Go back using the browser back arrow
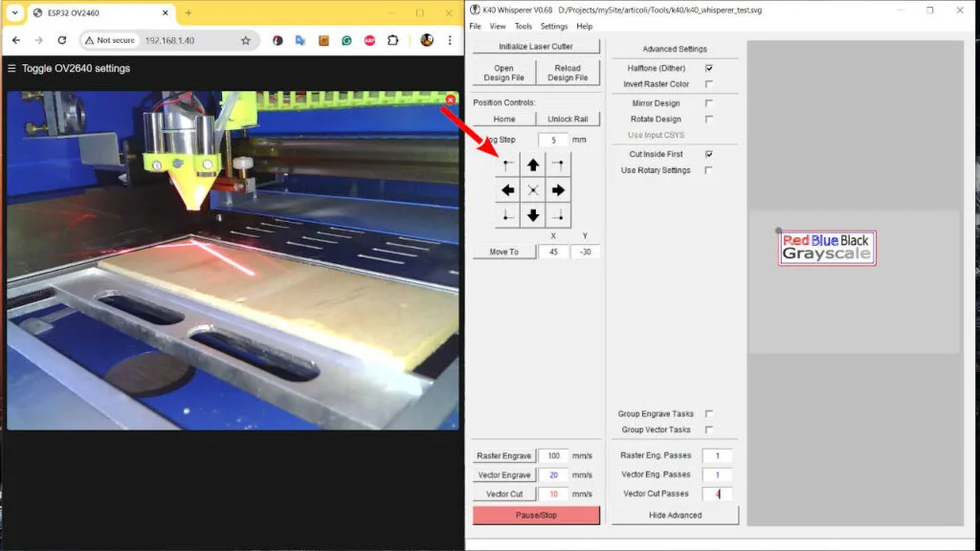The image size is (980, 551). [x=14, y=42]
